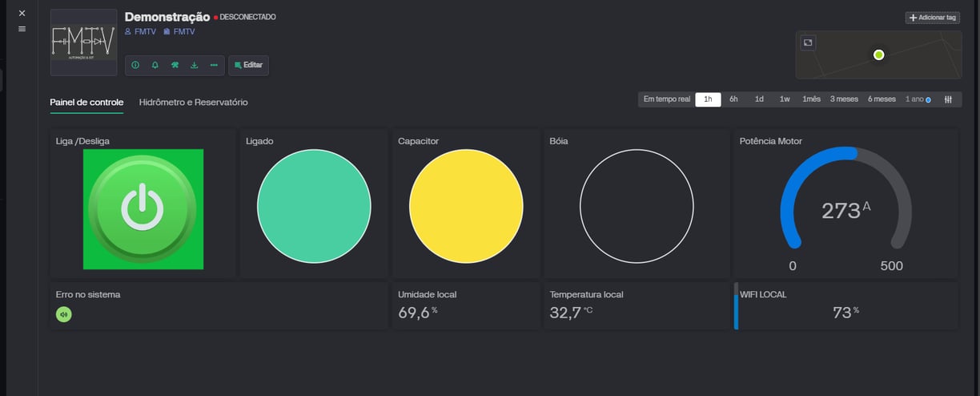Select Em tempo real mode
The width and height of the screenshot is (980, 396).
(x=667, y=99)
